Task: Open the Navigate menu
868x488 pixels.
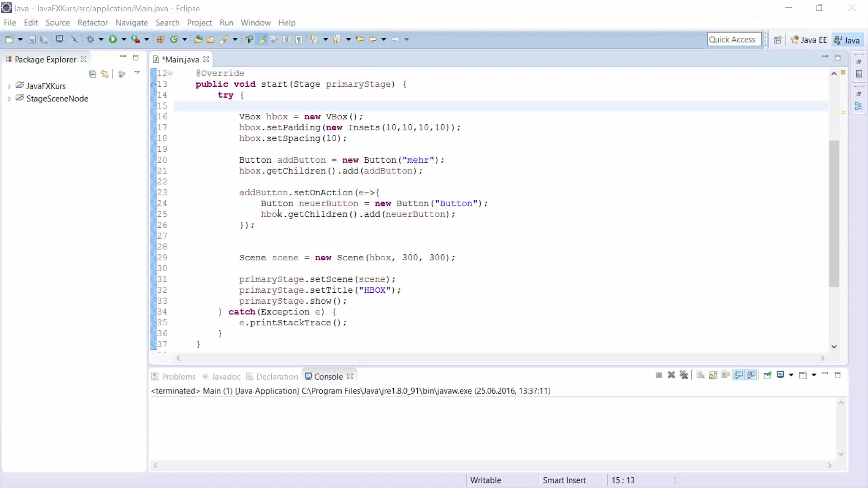Action: (x=132, y=23)
